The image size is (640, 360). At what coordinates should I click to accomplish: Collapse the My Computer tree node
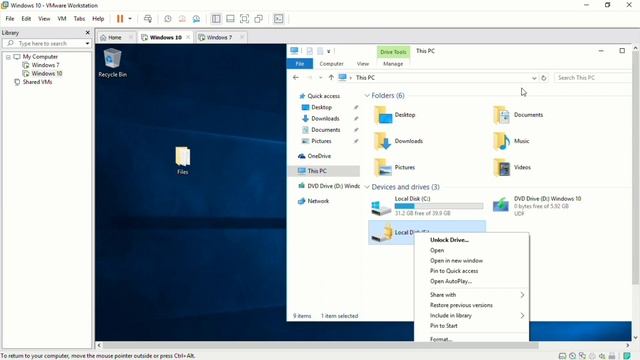[x=8, y=57]
